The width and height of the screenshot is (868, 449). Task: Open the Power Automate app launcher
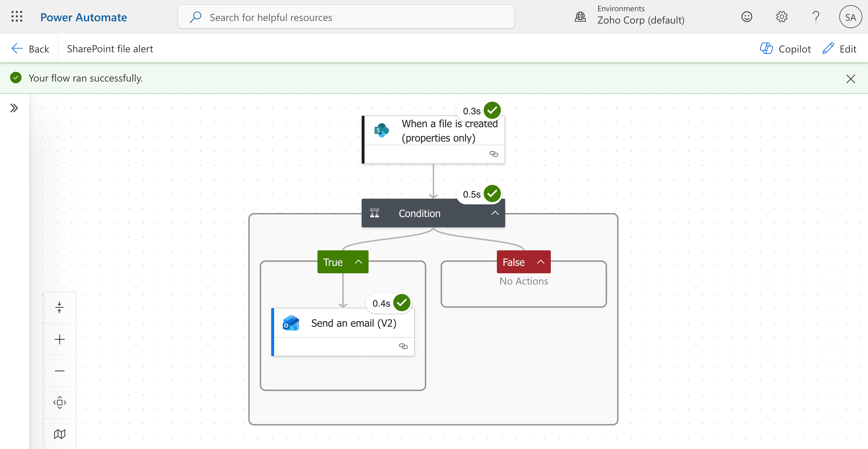tap(17, 17)
